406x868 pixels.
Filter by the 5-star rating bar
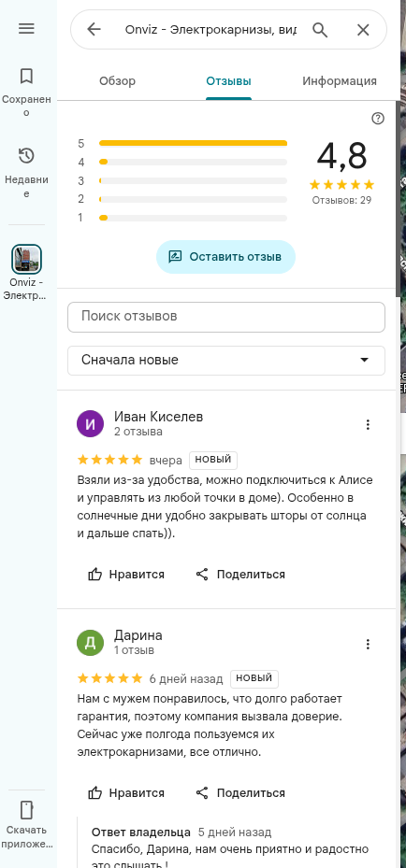tap(193, 143)
